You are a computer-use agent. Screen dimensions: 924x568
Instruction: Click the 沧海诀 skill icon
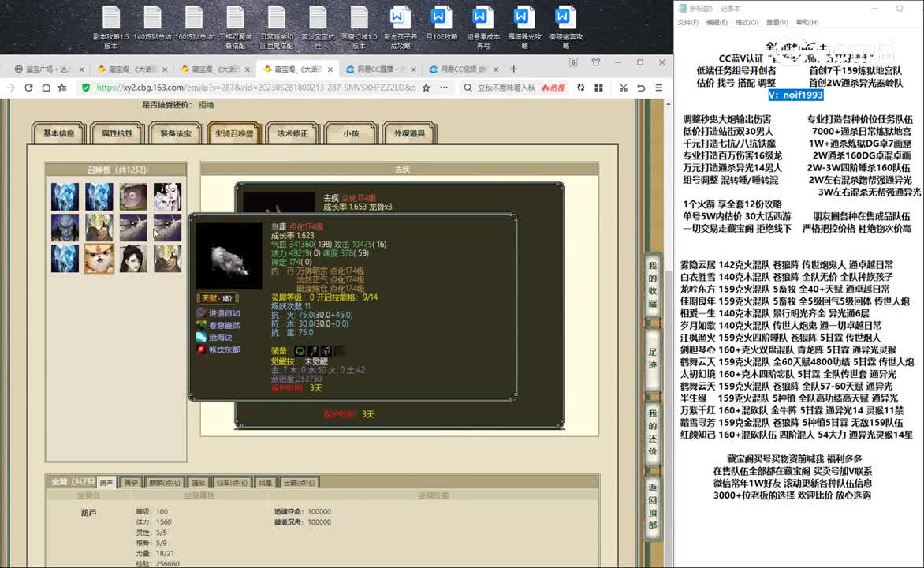click(x=201, y=338)
